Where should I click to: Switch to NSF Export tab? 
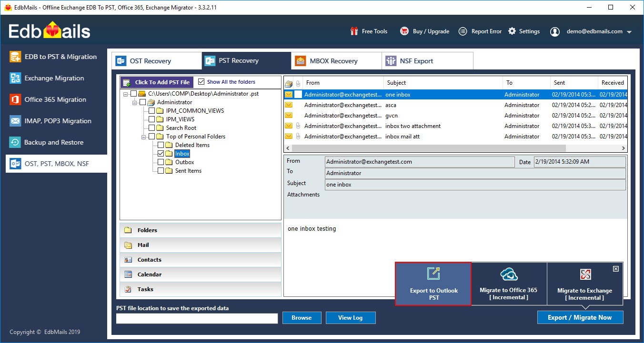[427, 61]
